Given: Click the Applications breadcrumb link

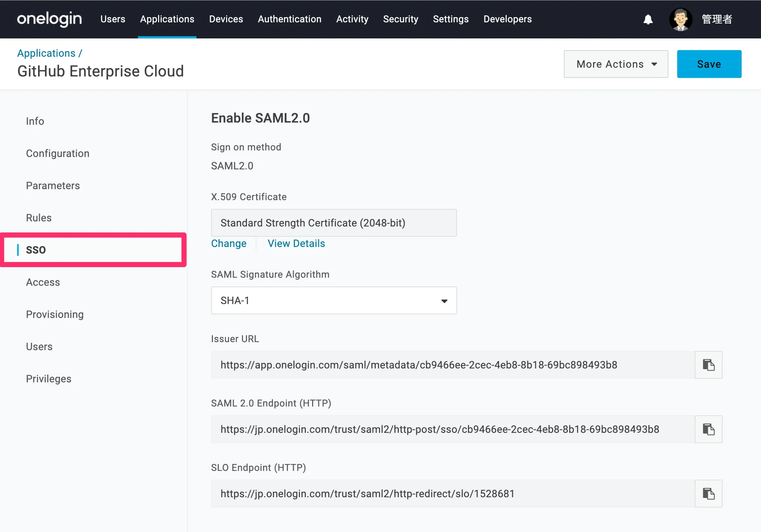Looking at the screenshot, I should point(46,53).
